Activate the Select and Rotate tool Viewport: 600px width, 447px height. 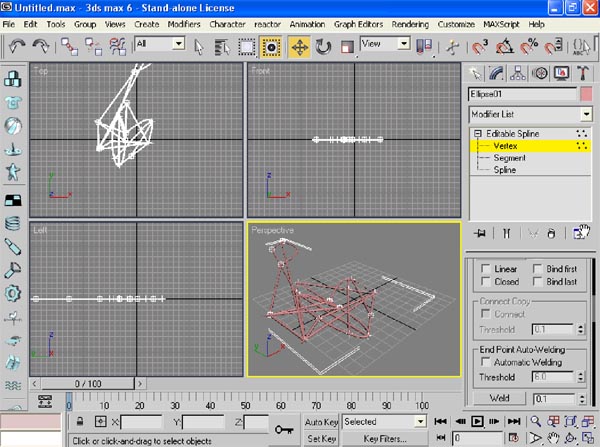324,46
